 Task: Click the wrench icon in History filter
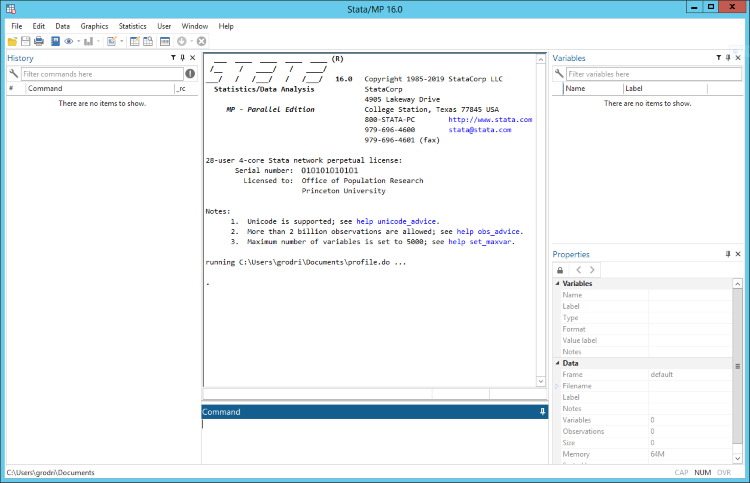(14, 74)
